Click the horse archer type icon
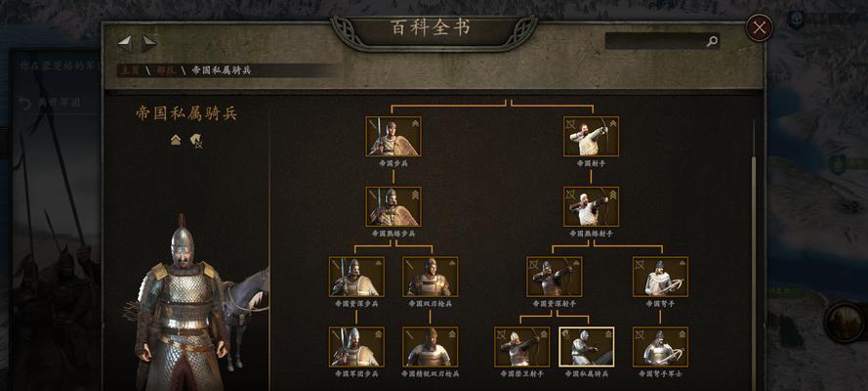 [x=195, y=140]
